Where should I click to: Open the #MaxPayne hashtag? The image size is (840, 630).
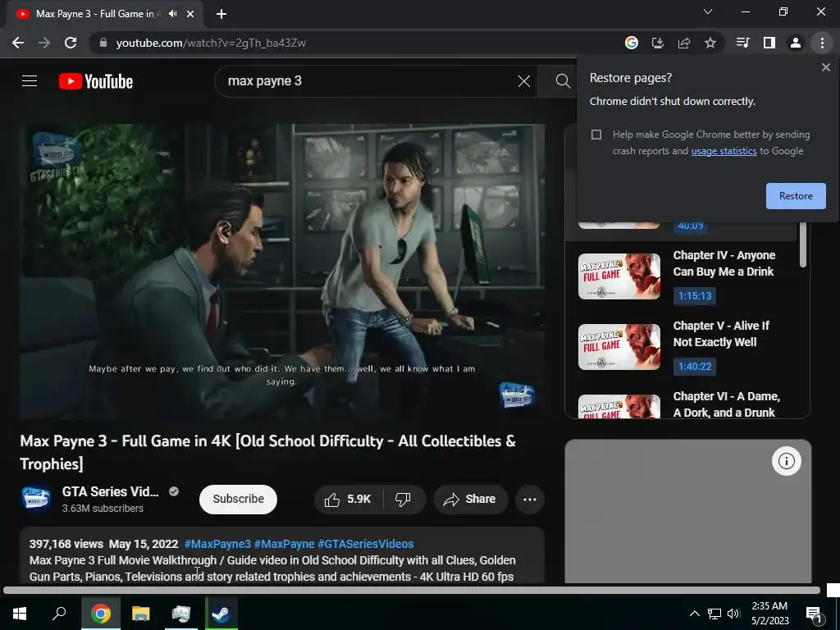pos(284,544)
